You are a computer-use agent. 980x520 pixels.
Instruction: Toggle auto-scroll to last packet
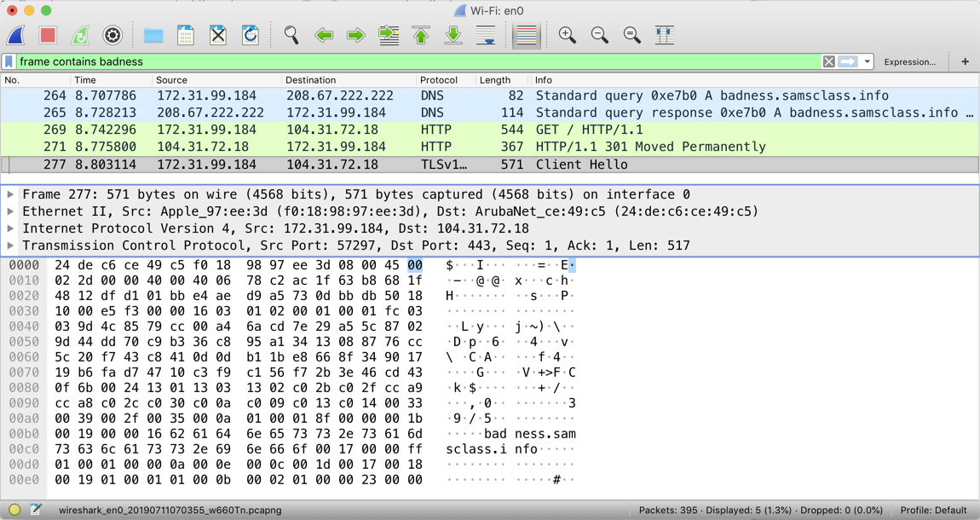tap(486, 35)
